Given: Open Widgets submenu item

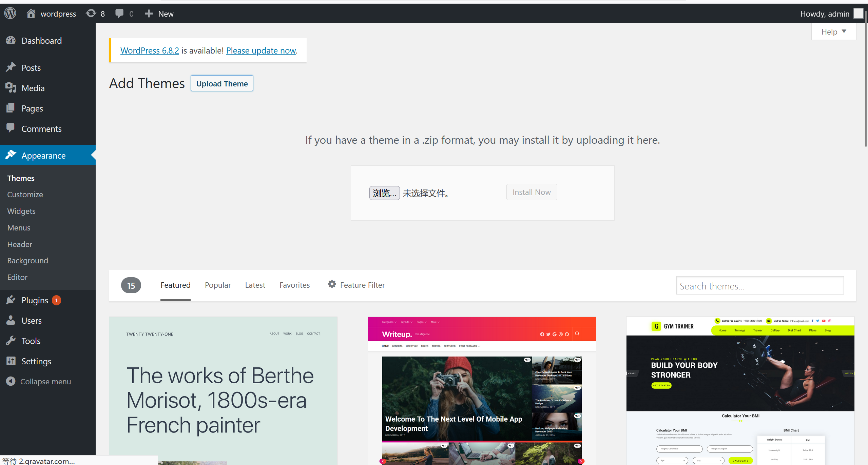Looking at the screenshot, I should [21, 211].
